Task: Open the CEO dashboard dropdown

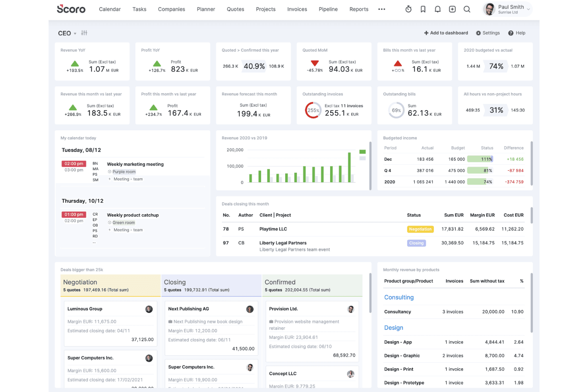Action: click(x=67, y=33)
